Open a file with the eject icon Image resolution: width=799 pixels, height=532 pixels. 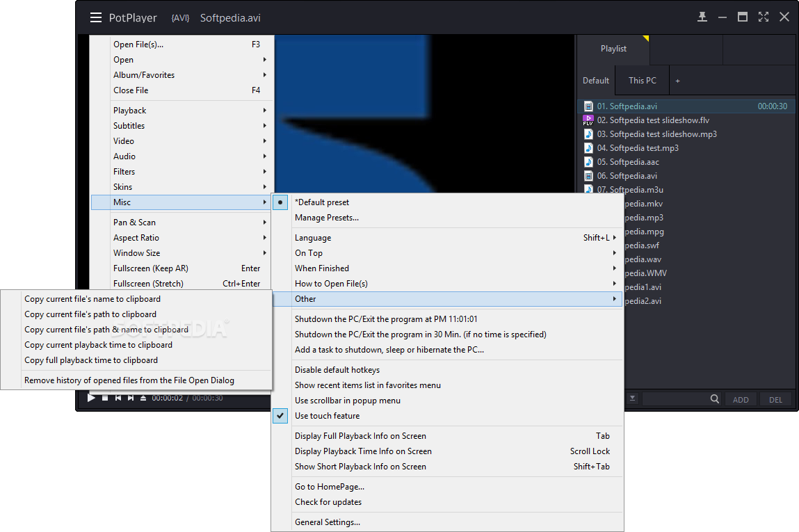pos(143,398)
